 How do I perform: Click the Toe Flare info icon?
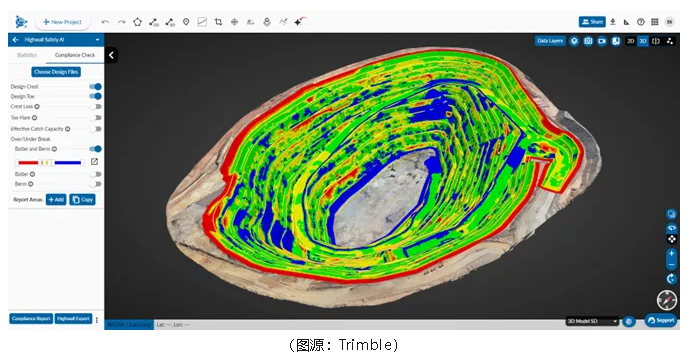35,118
